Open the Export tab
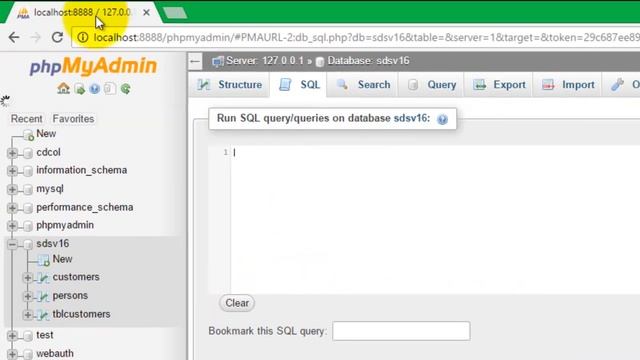Screen dimensions: 640x360 pyautogui.click(x=499, y=84)
